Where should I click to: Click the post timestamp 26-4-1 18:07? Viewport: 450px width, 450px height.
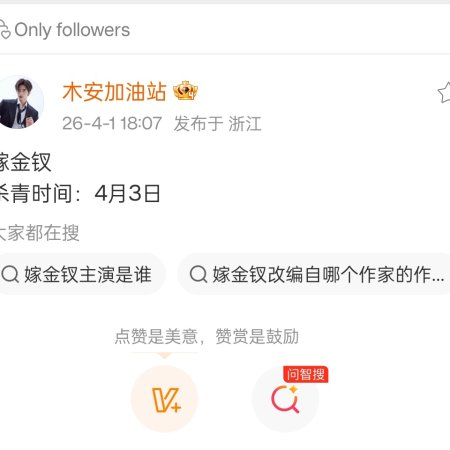click(112, 123)
